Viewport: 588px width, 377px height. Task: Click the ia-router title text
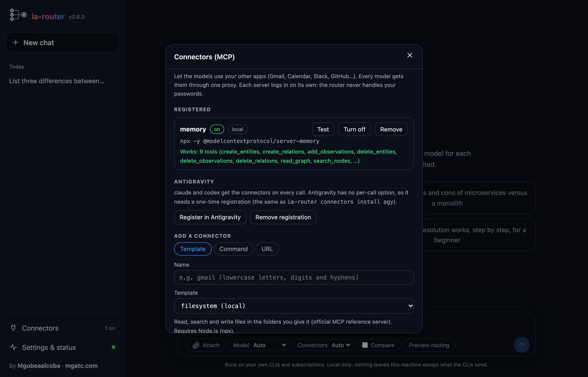(48, 16)
